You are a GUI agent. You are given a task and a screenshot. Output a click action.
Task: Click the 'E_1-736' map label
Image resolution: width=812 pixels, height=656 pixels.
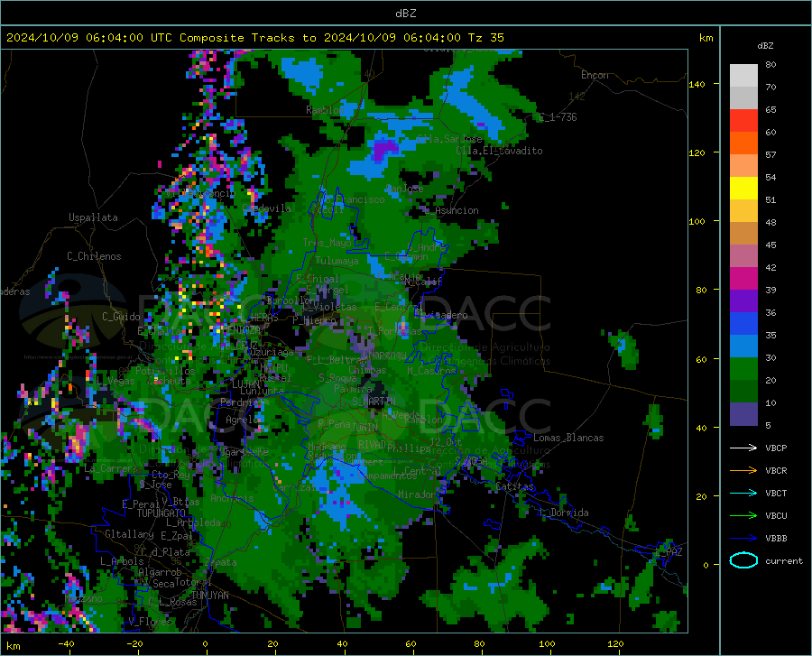pyautogui.click(x=558, y=117)
